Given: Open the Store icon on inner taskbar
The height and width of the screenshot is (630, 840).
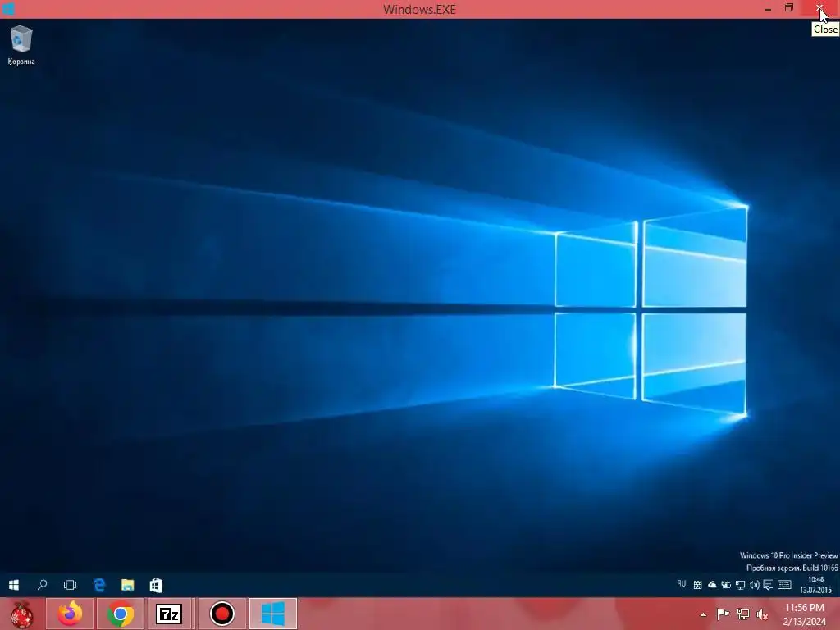Looking at the screenshot, I should coord(156,585).
